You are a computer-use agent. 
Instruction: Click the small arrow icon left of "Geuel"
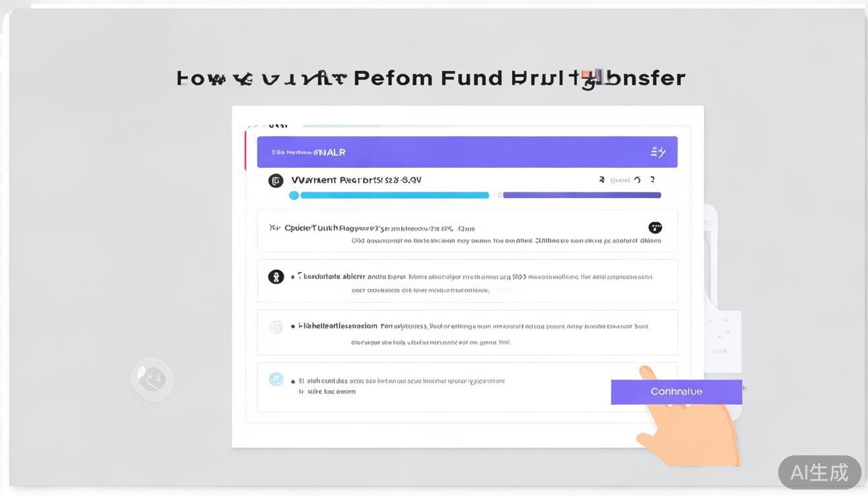point(601,180)
